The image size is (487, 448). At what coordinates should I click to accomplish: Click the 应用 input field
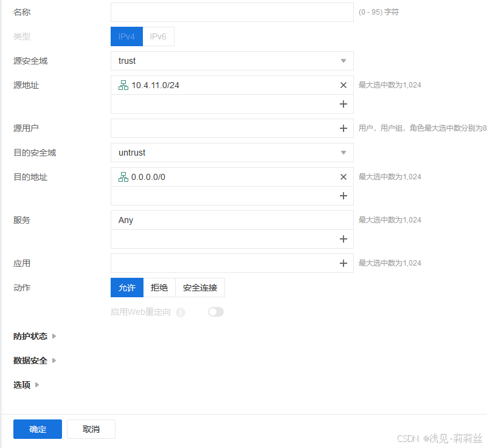point(232,263)
